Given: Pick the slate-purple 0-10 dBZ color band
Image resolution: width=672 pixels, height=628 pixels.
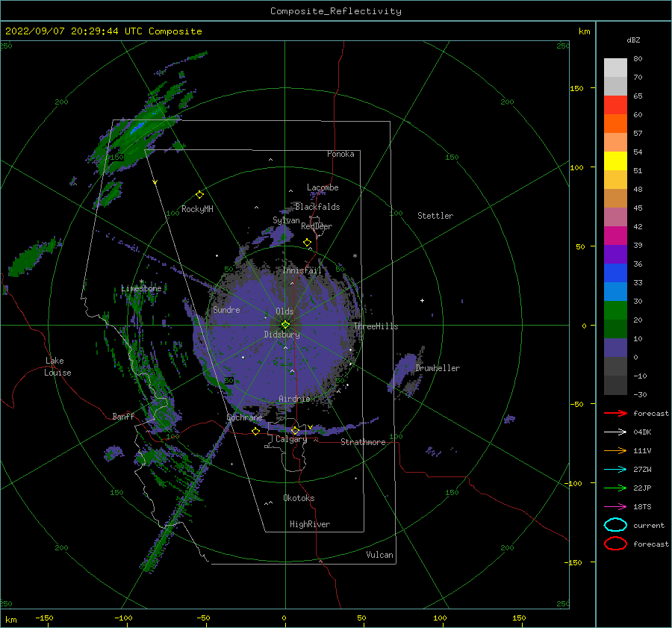Looking at the screenshot, I should tap(615, 348).
